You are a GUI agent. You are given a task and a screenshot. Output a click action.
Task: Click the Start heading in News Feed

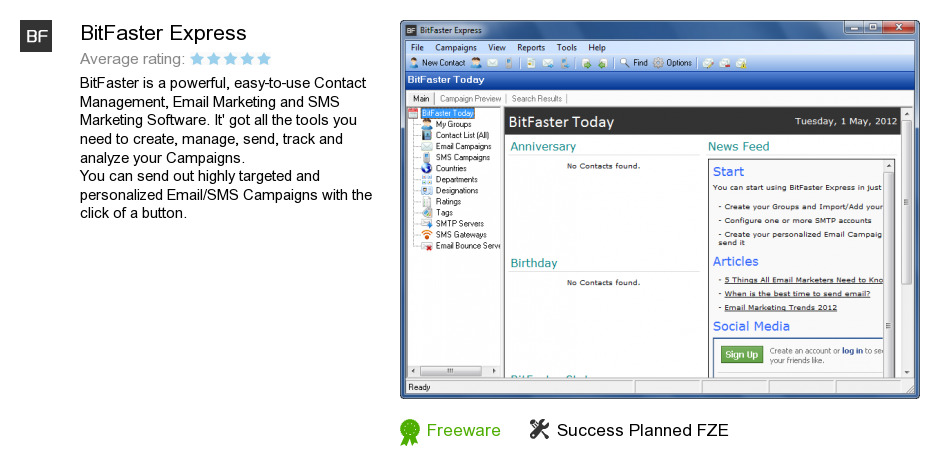pyautogui.click(x=728, y=171)
